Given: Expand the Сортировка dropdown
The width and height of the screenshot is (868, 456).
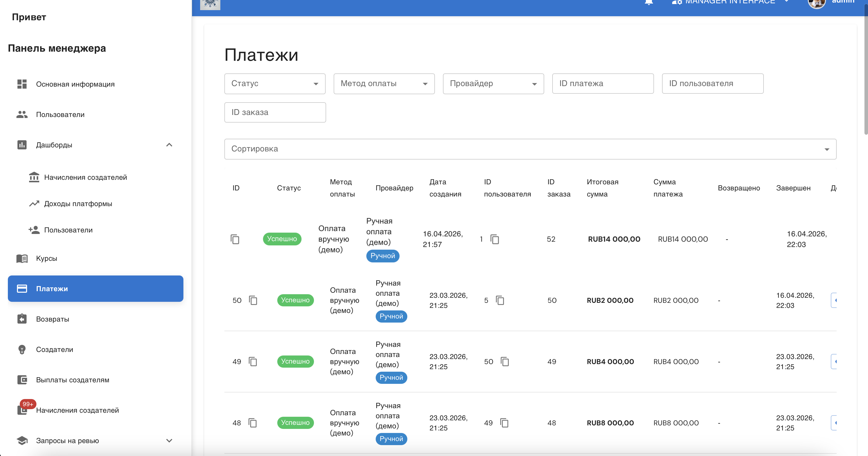Looking at the screenshot, I should point(530,149).
